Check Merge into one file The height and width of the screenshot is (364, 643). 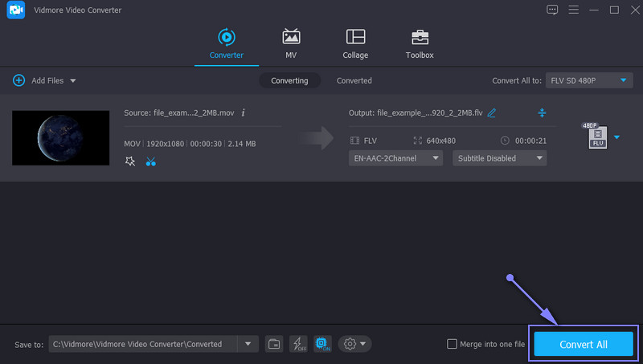point(452,344)
